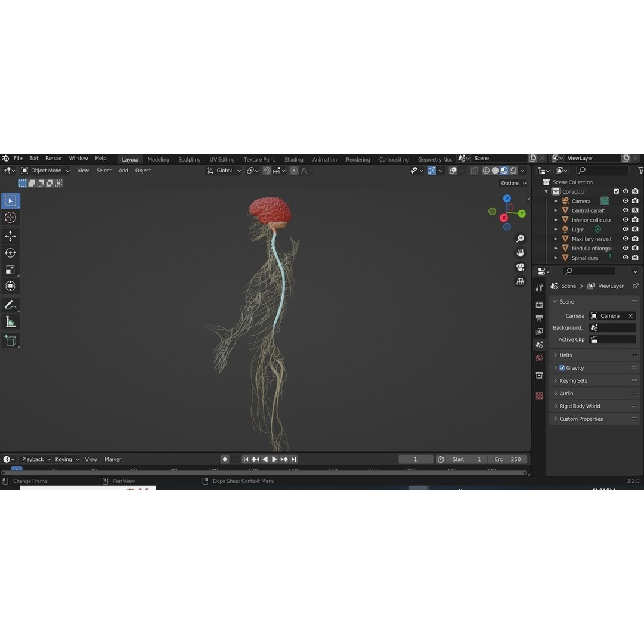Expand the Maxillary nerve item in the outliner
The image size is (644, 644).
tap(555, 239)
